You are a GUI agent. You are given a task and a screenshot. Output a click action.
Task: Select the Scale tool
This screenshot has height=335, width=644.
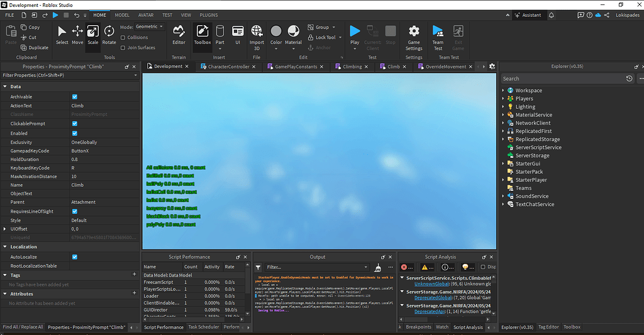(93, 35)
